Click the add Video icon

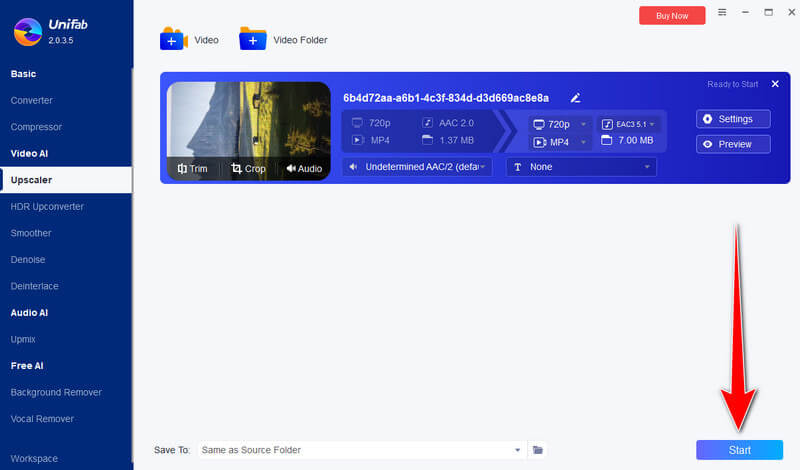coord(174,39)
